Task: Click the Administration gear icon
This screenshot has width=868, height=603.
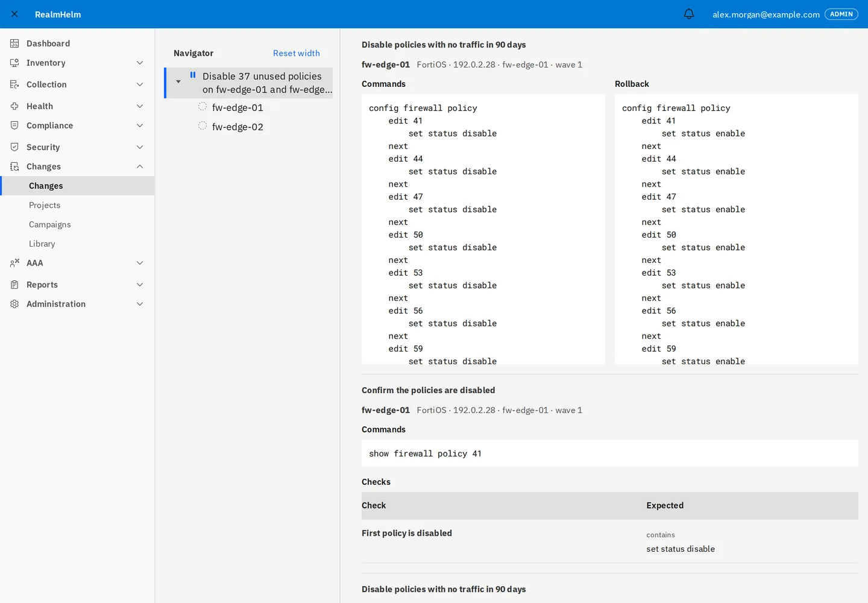Action: (x=14, y=304)
